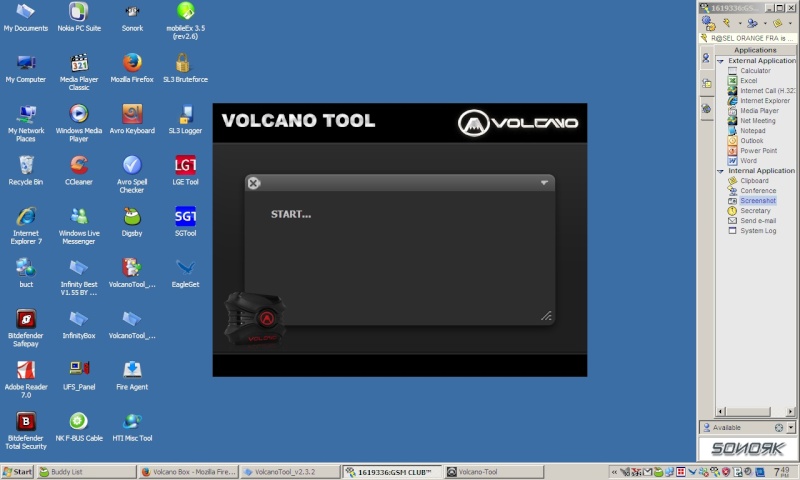Switch to Buddy List taskbar button
Screen dimensions: 800x480
tap(87, 472)
